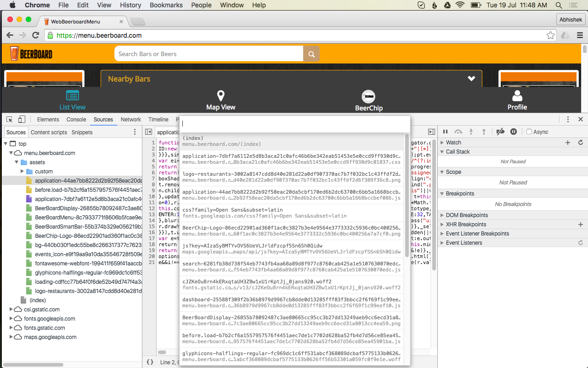Expand Event Listener Breakpoints section
The image size is (588, 368).
[x=442, y=234]
